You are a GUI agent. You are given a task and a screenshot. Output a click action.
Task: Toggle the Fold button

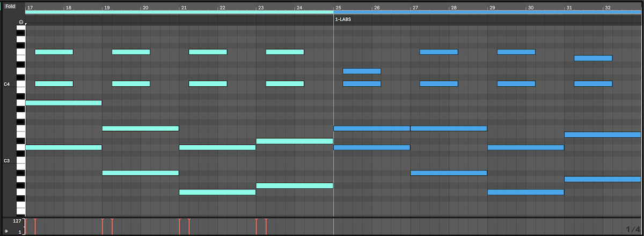[x=10, y=6]
